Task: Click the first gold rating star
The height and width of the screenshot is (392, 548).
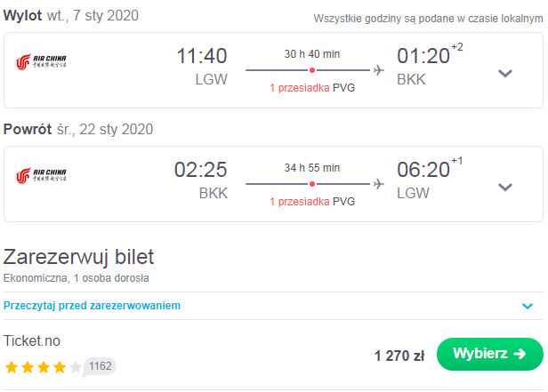Action: [12, 367]
